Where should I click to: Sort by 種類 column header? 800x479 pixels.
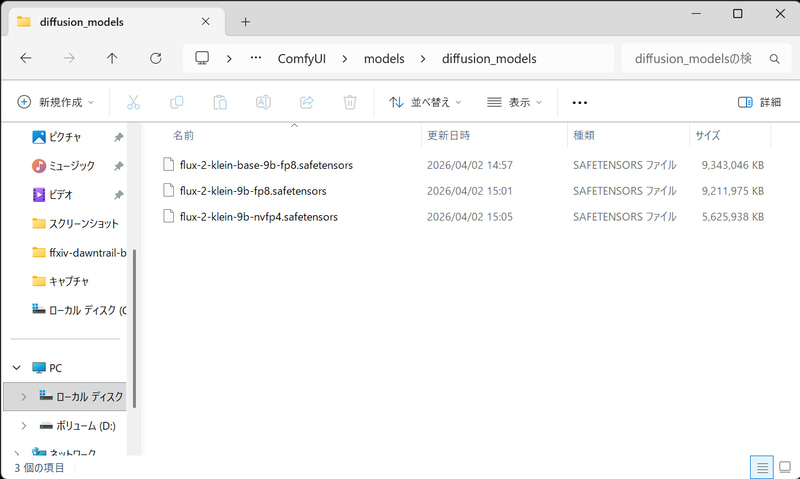tap(584, 136)
